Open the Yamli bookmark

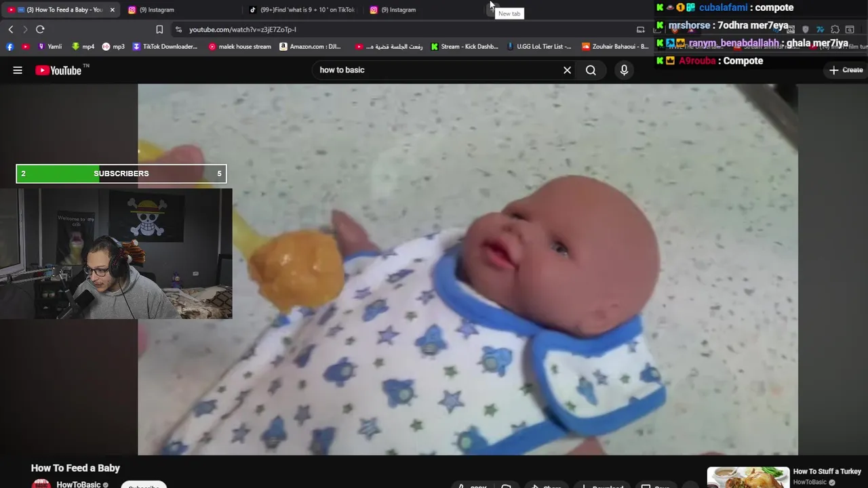(50, 47)
